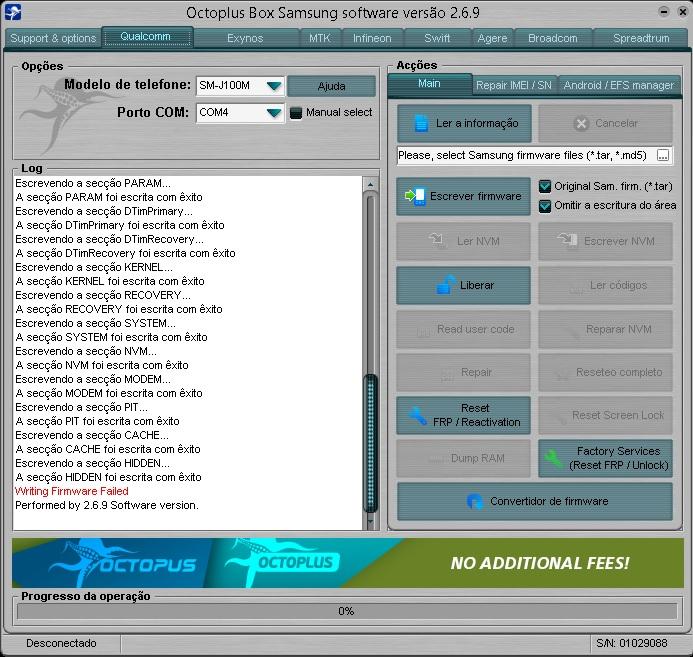This screenshot has width=693, height=657.
Task: Uncheck Original Sam. firm. (*.tar) option
Action: coord(545,186)
